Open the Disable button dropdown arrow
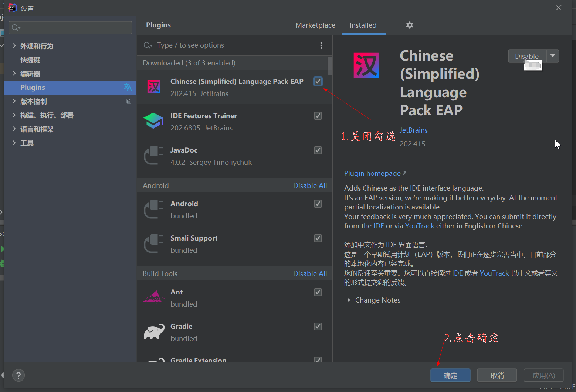The image size is (576, 392). [553, 56]
